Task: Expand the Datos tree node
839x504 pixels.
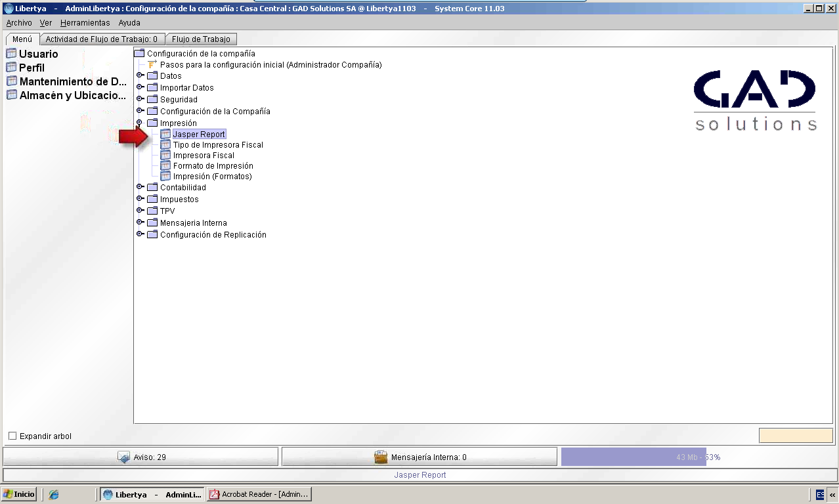Action: point(140,75)
